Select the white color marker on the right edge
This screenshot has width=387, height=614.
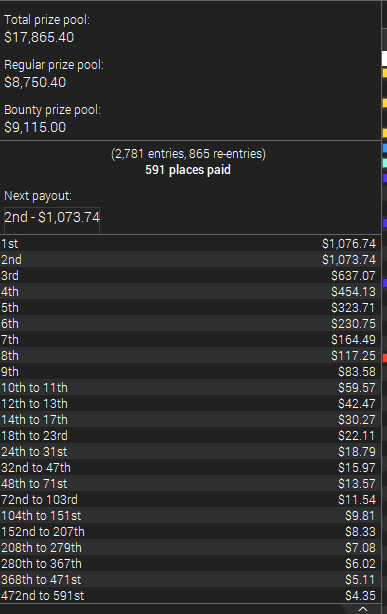pyautogui.click(x=385, y=58)
